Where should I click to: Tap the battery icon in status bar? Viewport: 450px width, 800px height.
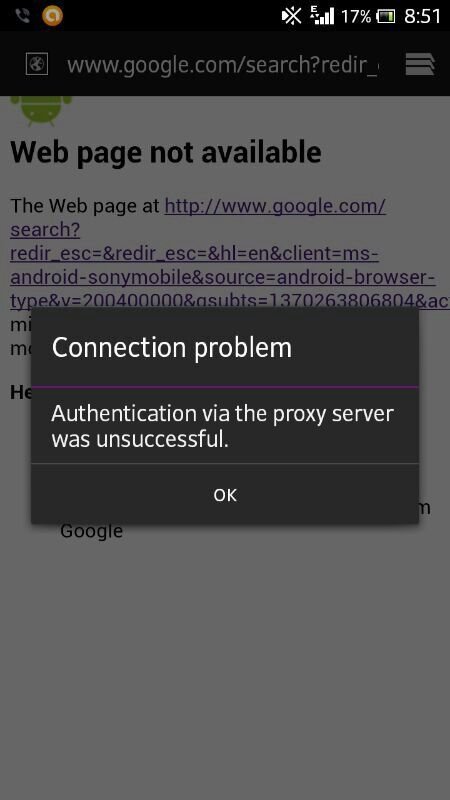pos(386,16)
